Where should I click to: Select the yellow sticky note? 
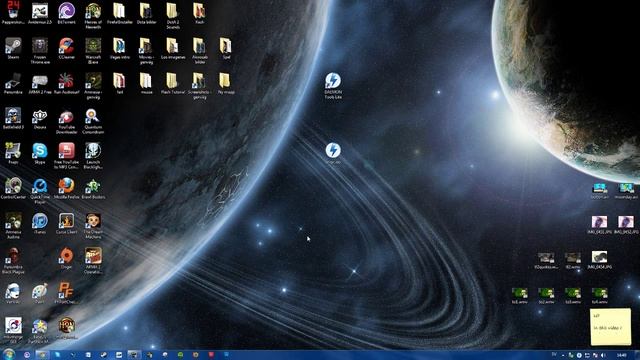(610, 327)
